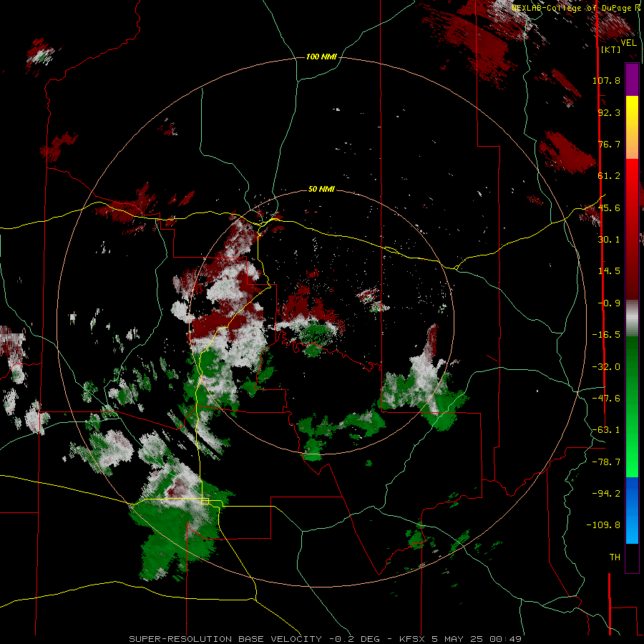Image resolution: width=644 pixels, height=644 pixels.
Task: Click the TH legend label
Action: (x=615, y=557)
